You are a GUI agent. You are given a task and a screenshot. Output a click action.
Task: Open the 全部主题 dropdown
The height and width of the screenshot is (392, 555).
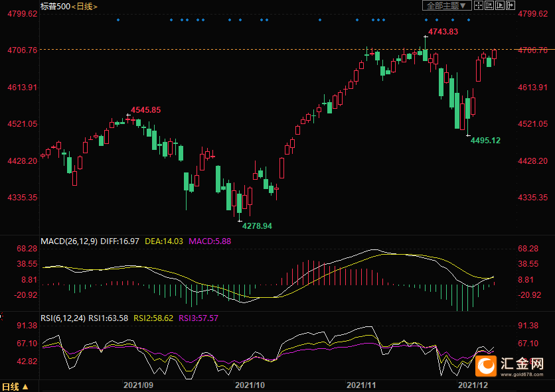(447, 6)
